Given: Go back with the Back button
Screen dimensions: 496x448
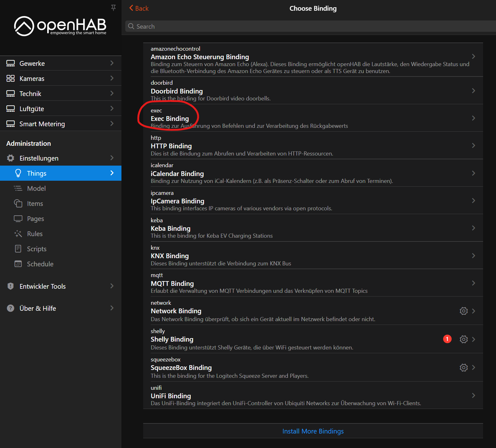Looking at the screenshot, I should (x=139, y=8).
